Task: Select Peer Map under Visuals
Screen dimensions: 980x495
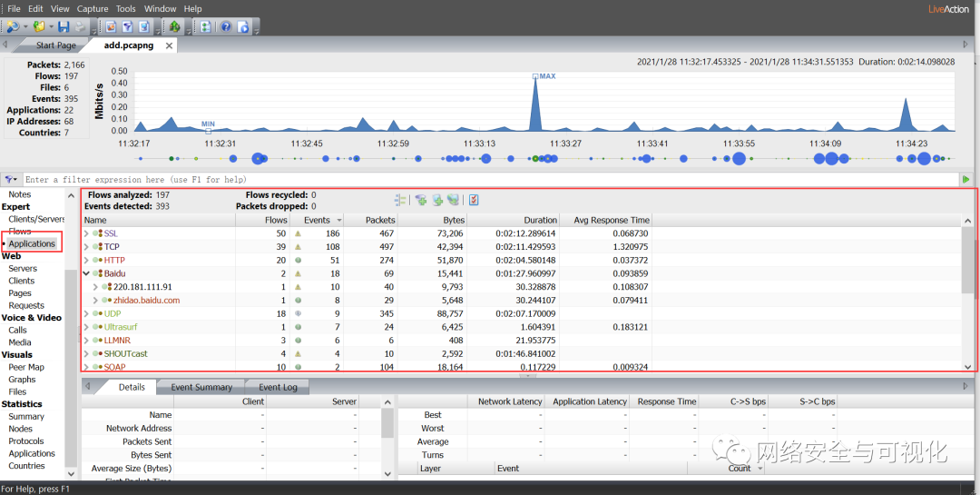Action: click(x=26, y=367)
